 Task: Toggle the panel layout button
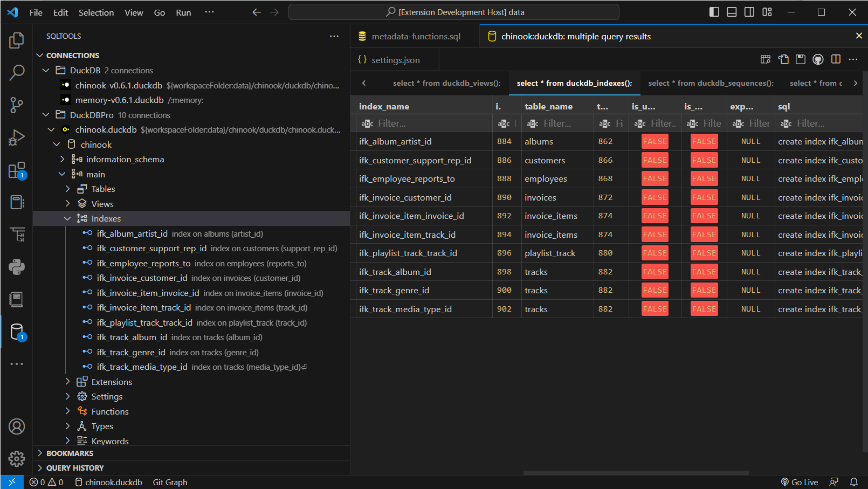(732, 12)
